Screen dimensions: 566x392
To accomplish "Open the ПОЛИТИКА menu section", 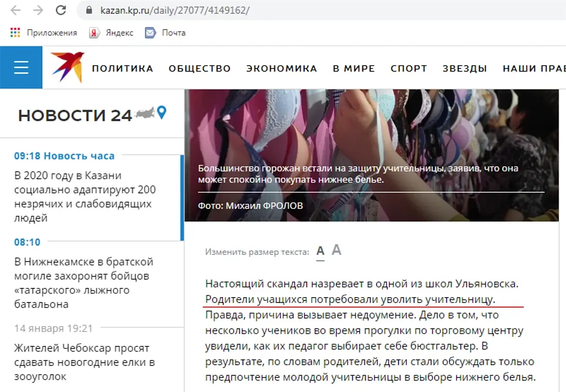I will 123,68.
